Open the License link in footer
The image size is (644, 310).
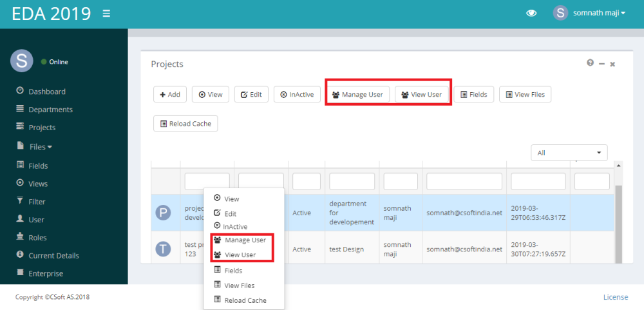(615, 297)
